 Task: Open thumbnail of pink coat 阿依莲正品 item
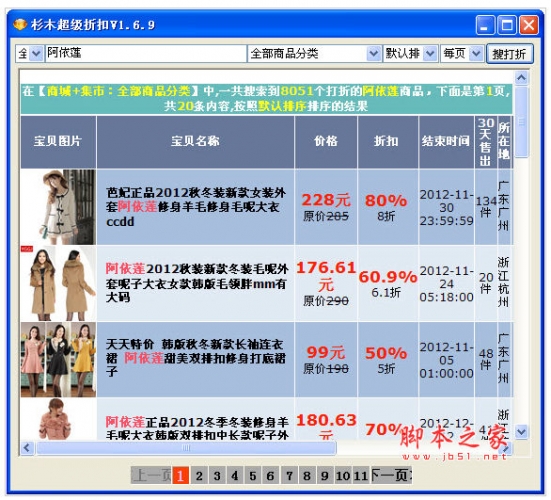coord(58,419)
